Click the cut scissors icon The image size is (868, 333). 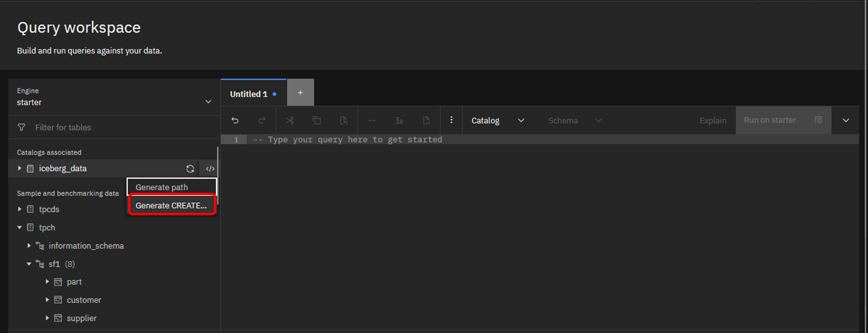(290, 121)
